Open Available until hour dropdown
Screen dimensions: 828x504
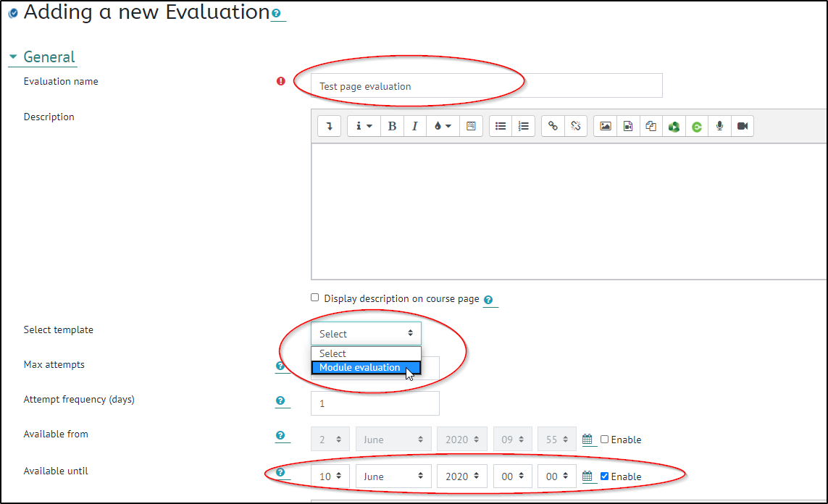tap(513, 476)
